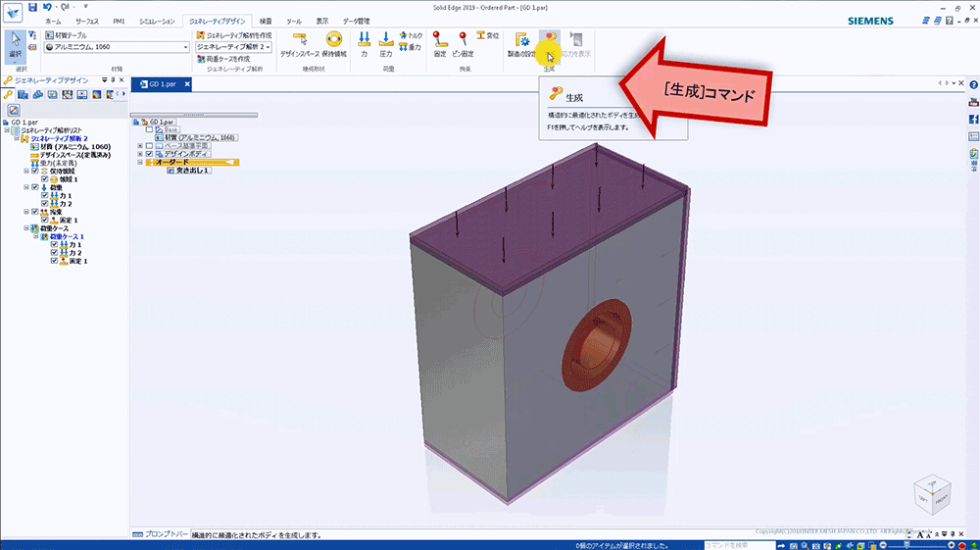Click ジェネレーティブ解析を作成 to create a study
The image size is (980, 550).
[234, 35]
